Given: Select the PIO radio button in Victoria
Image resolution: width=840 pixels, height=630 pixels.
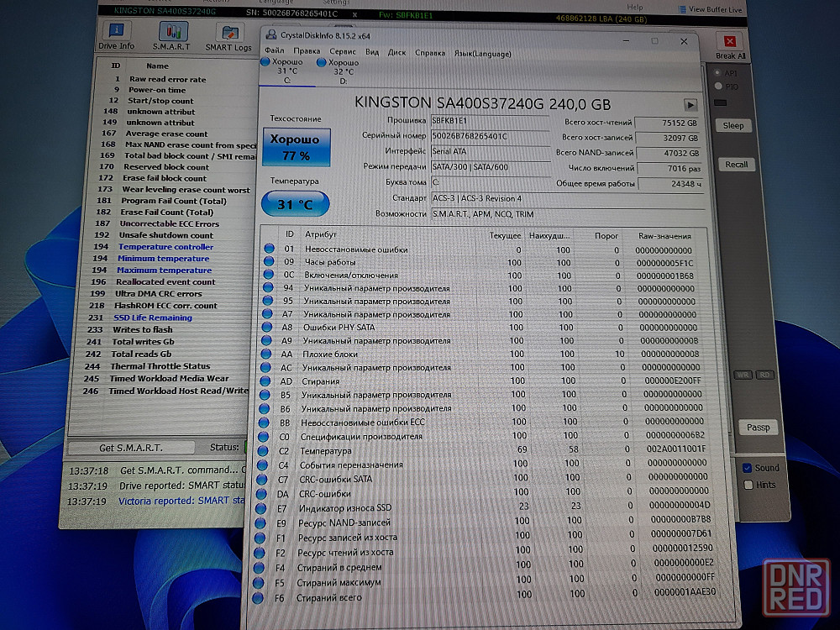Looking at the screenshot, I should pyautogui.click(x=718, y=86).
